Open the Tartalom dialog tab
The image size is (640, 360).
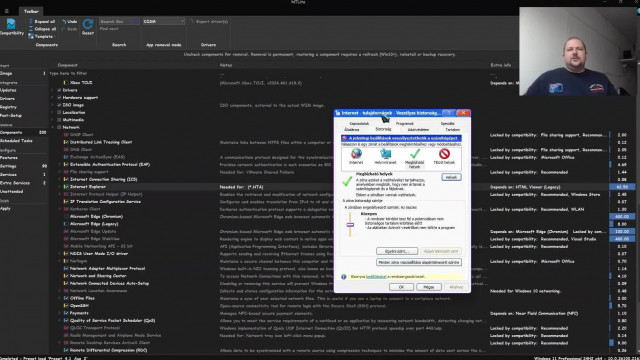pos(452,129)
